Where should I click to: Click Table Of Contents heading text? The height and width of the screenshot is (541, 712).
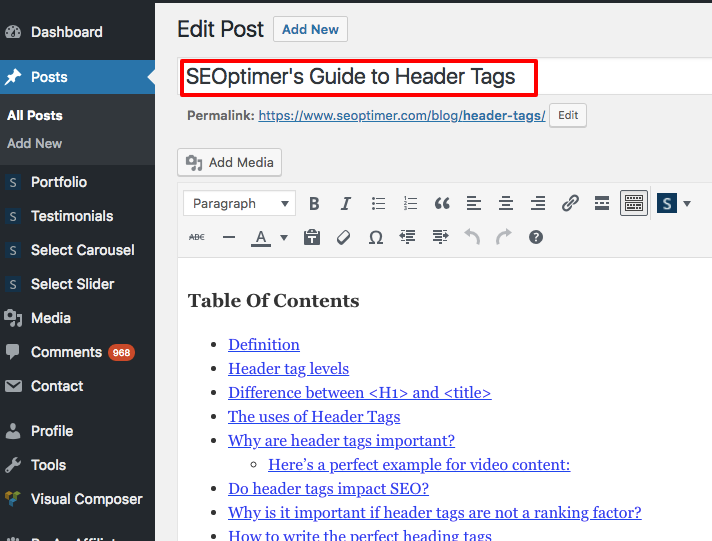click(273, 301)
